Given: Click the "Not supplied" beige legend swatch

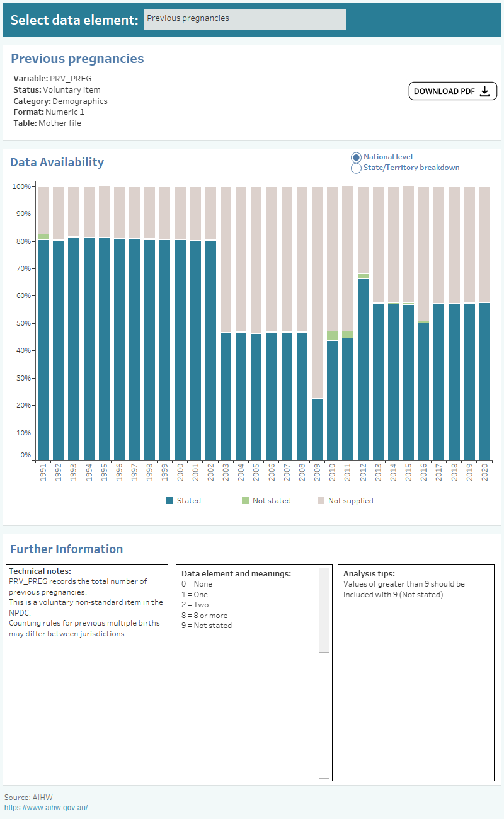Looking at the screenshot, I should click(x=323, y=500).
